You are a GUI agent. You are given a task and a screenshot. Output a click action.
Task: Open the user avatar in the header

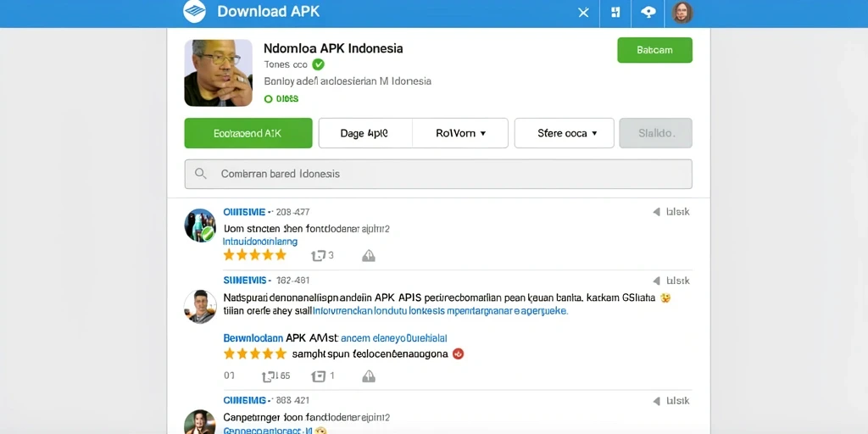tap(682, 12)
